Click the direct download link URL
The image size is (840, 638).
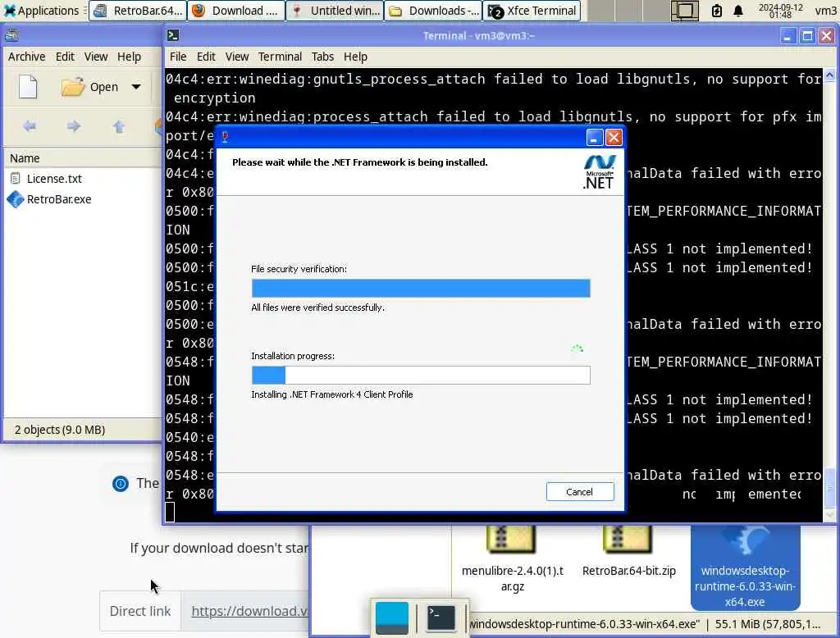249,611
